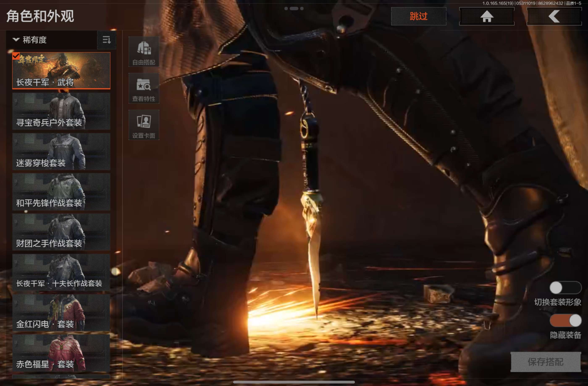588x386 pixels.
Task: Change the outfit list sort order
Action: tap(106, 40)
